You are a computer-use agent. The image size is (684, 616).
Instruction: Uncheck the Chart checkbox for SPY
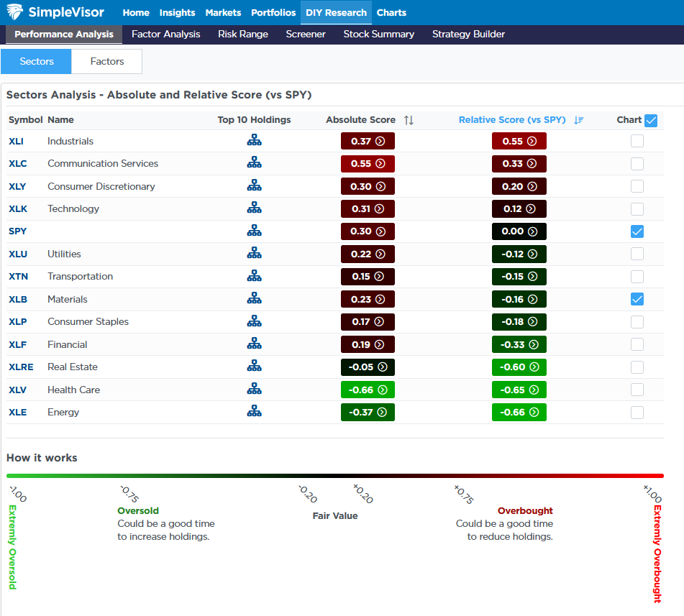coord(637,231)
